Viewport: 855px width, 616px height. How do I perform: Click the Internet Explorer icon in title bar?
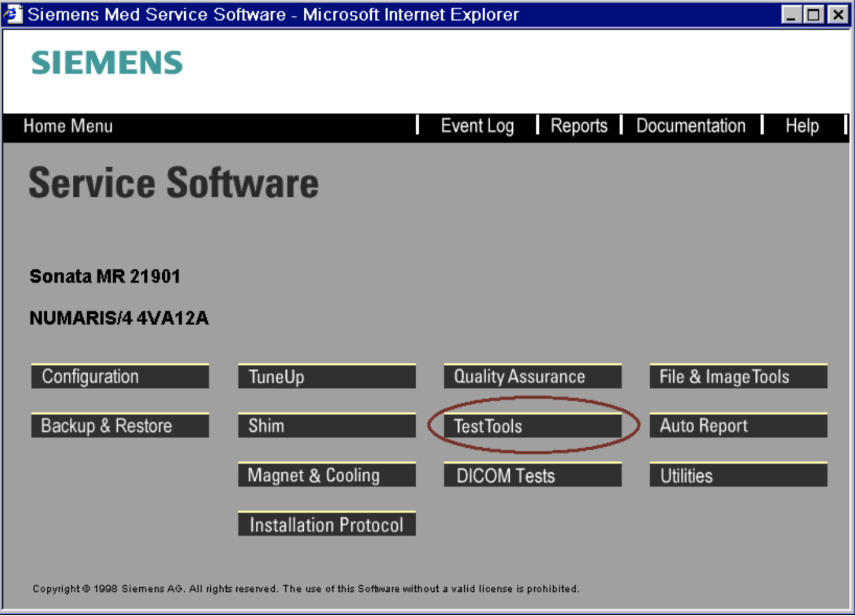[x=12, y=14]
